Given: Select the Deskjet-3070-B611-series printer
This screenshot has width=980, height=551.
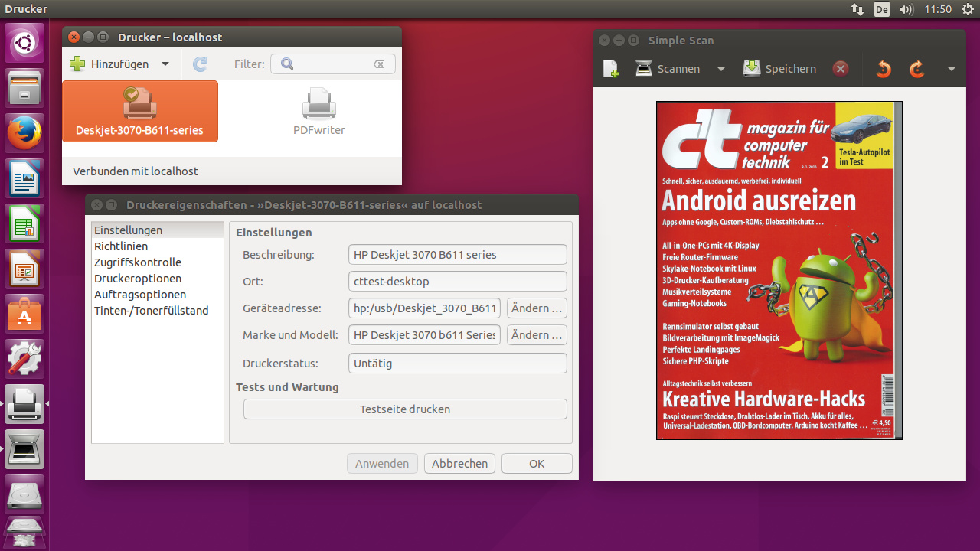Looking at the screenshot, I should point(140,112).
